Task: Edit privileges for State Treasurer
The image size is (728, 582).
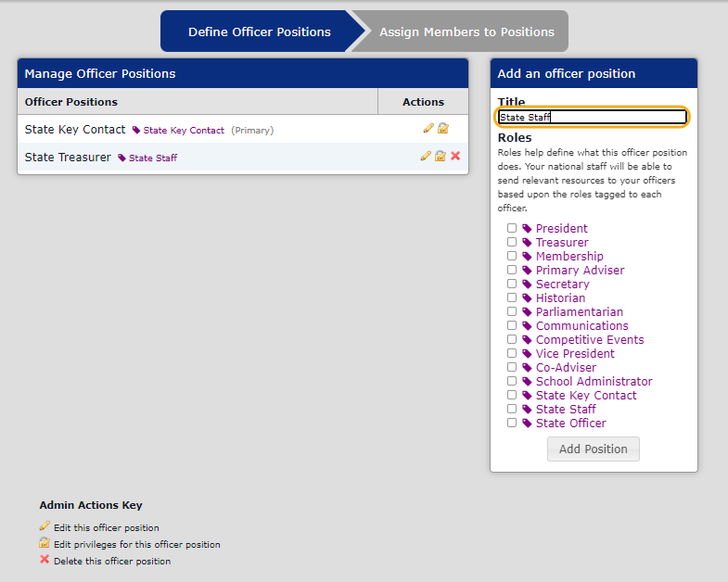Action: (x=441, y=156)
